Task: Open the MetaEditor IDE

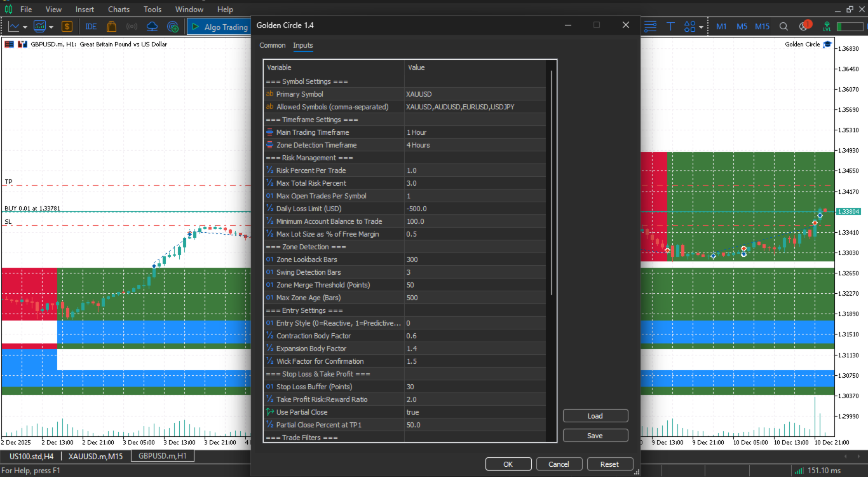Action: [x=91, y=27]
